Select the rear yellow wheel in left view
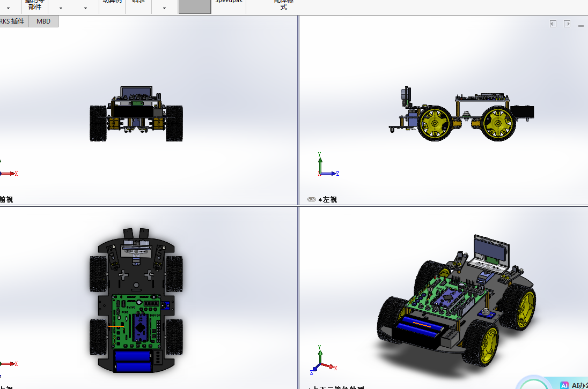Image resolution: width=588 pixels, height=389 pixels. 498,123
